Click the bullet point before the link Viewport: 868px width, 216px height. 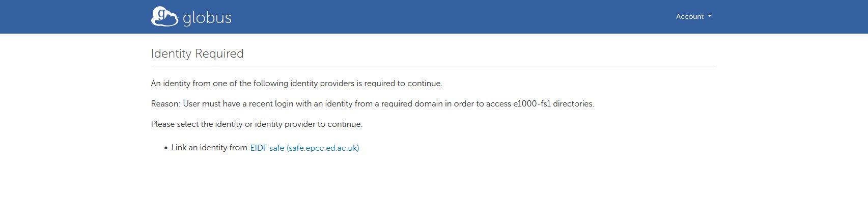coord(166,148)
